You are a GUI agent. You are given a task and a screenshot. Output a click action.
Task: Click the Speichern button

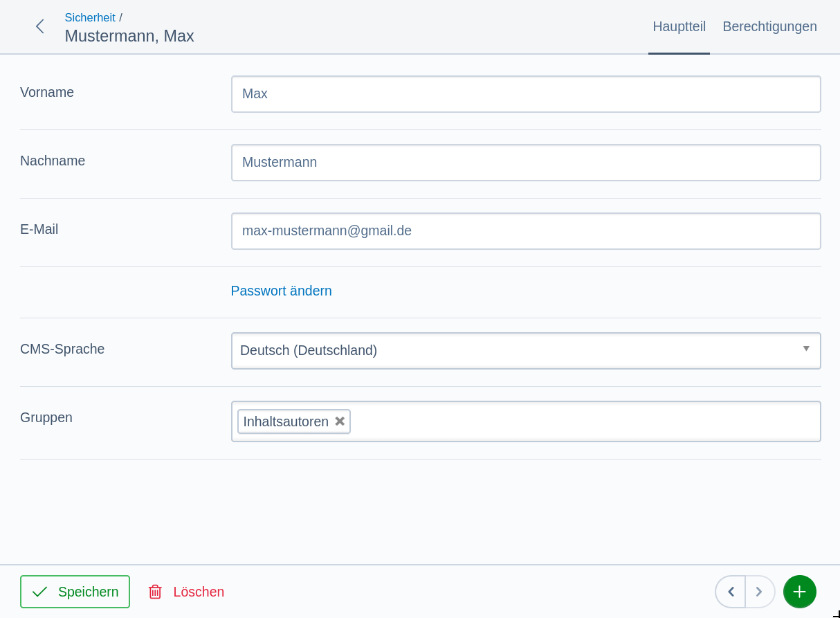point(75,592)
